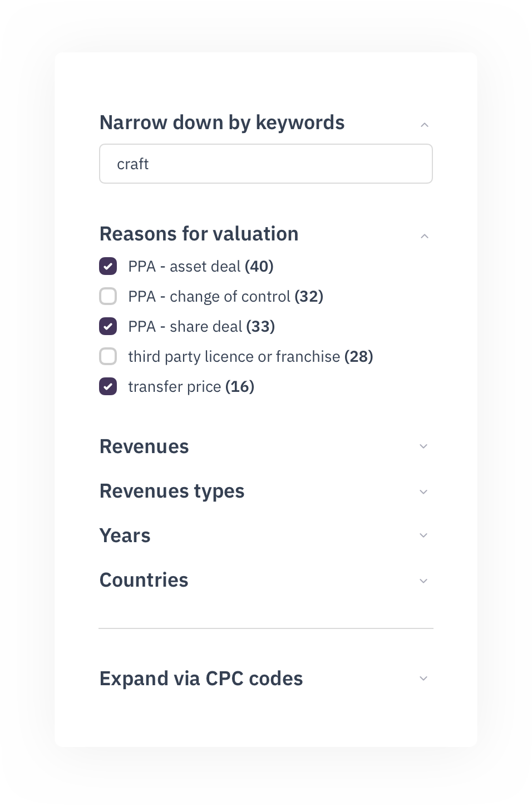Expand the Years section chevron

(x=423, y=535)
